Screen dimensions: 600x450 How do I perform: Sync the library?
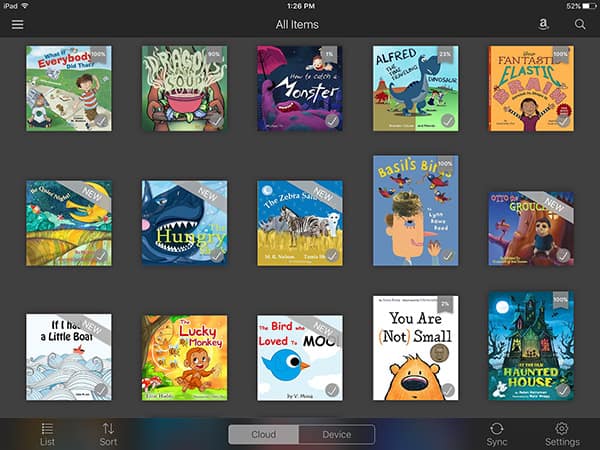tap(497, 433)
